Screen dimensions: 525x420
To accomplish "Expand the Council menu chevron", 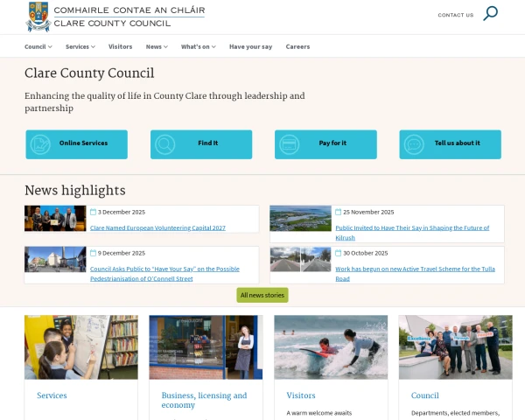I will pos(50,46).
